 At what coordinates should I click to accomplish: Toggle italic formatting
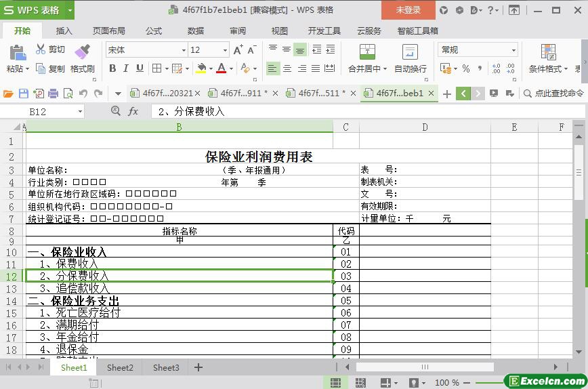126,68
